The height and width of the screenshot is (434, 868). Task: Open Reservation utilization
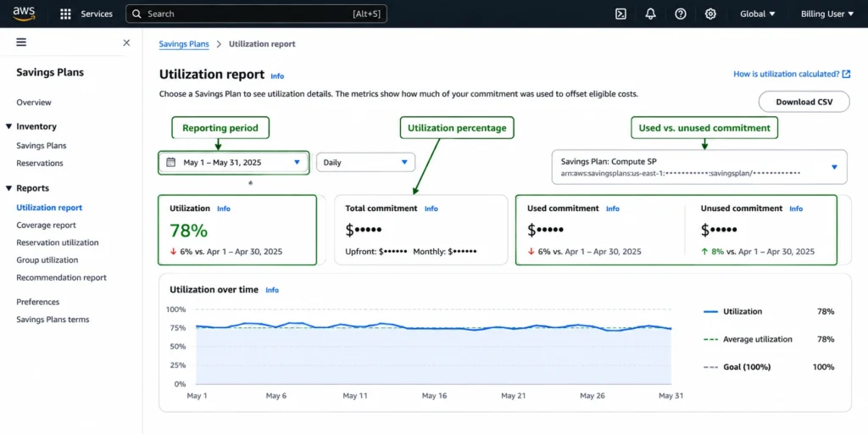[58, 242]
